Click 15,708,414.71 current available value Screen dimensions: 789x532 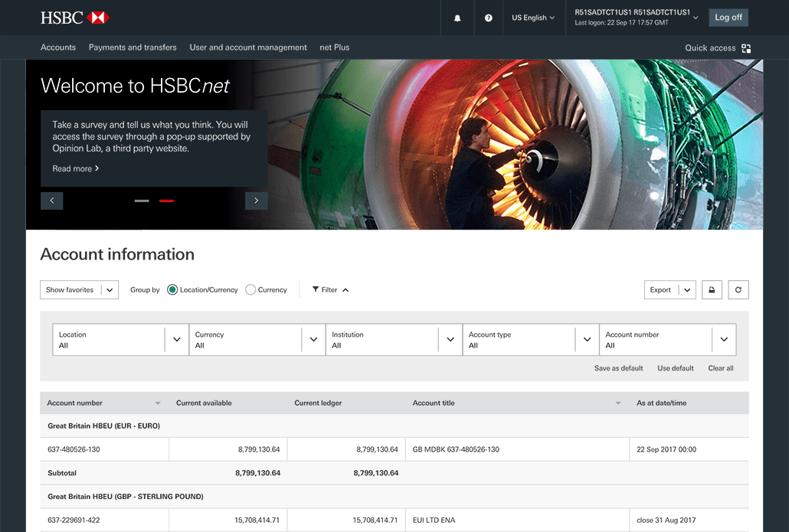point(257,520)
